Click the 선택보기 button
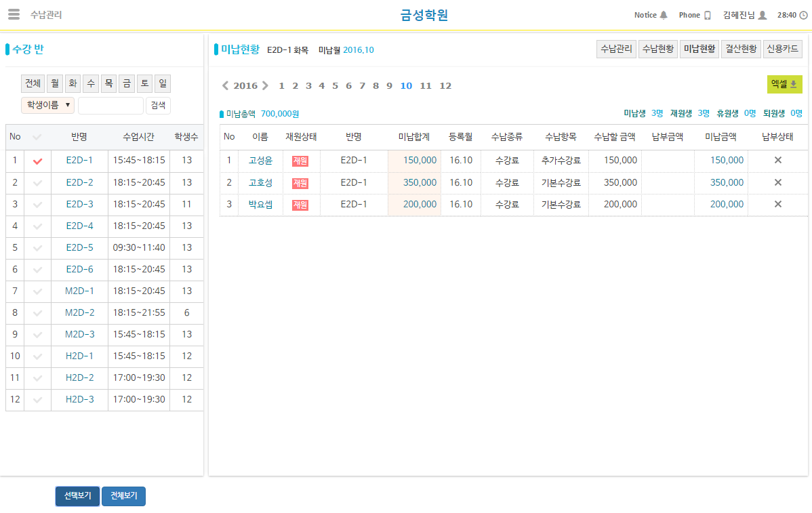 tap(78, 496)
